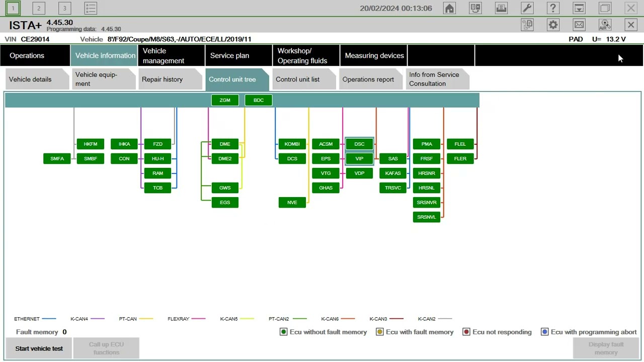Switch to the Vehicle details tab

click(37, 79)
